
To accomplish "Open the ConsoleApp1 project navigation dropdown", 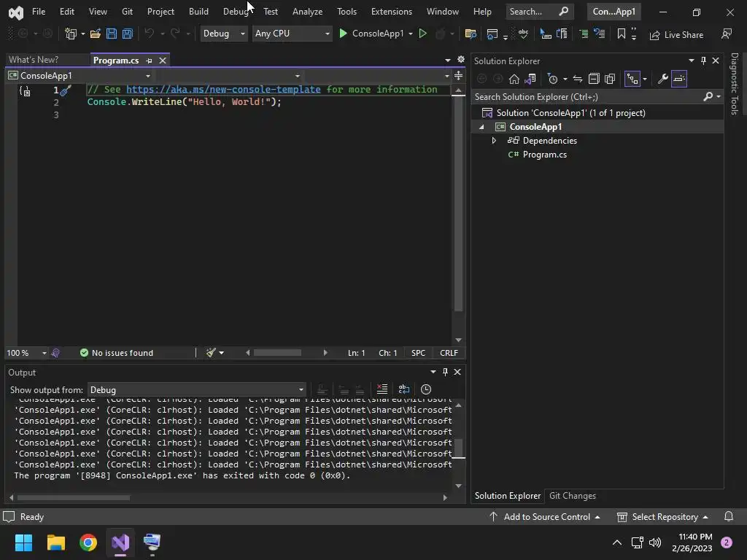I will [80, 76].
